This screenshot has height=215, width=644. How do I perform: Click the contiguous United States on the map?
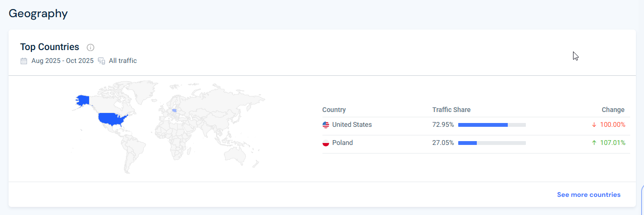point(111,119)
